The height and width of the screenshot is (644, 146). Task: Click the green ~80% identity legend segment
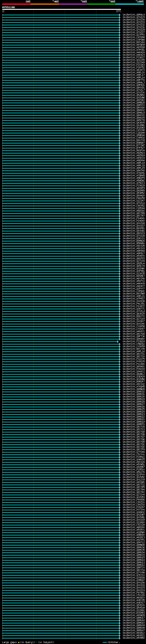point(101,4)
